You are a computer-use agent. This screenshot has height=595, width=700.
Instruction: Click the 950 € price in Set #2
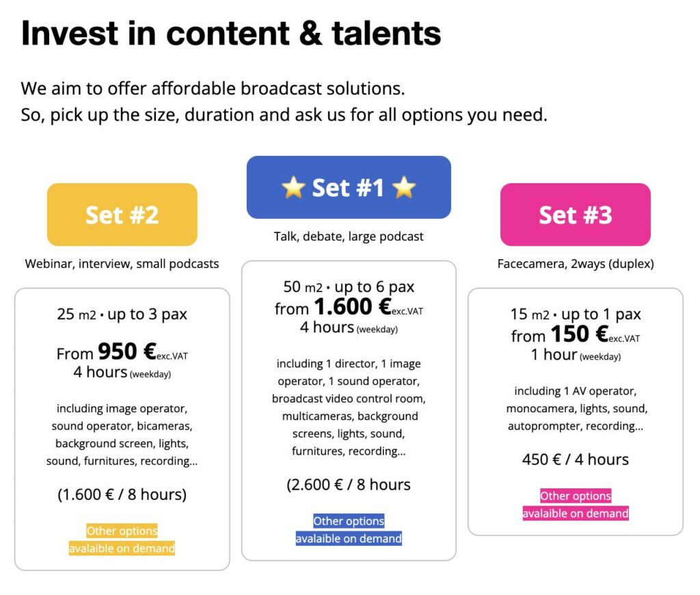click(x=127, y=352)
